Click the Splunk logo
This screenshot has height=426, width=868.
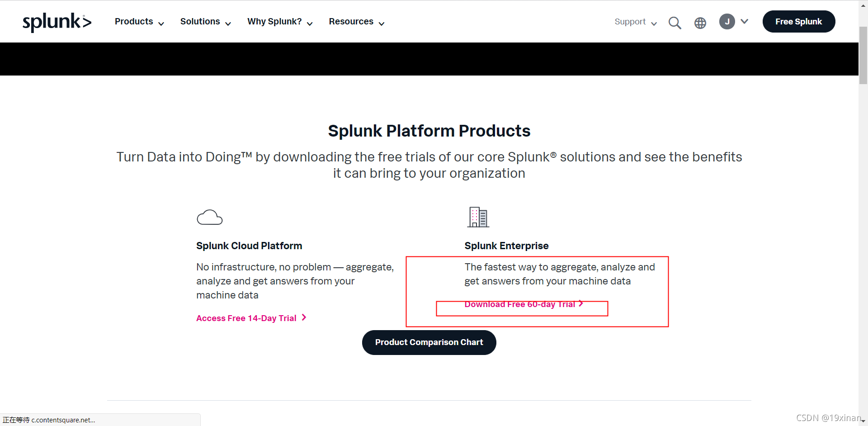[57, 22]
